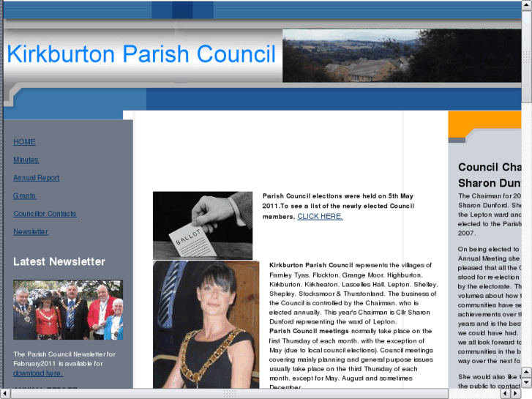Click the Latest Newsletter heading
The height and width of the screenshot is (399, 532).
(x=59, y=262)
